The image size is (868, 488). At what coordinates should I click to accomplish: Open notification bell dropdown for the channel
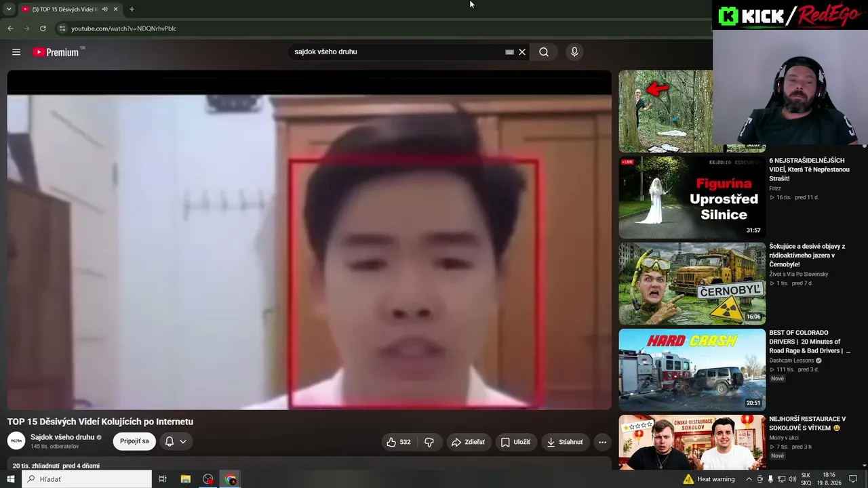tap(176, 441)
